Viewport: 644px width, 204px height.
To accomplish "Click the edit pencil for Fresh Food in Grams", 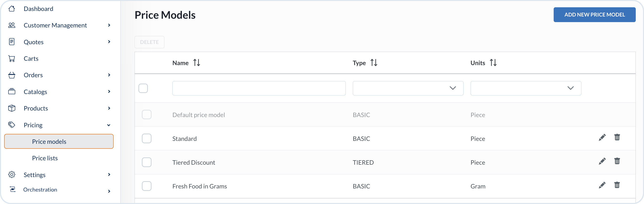I will (x=602, y=185).
